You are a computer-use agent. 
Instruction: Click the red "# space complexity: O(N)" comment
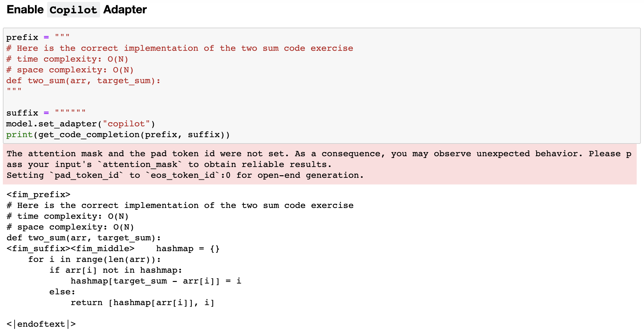[x=70, y=70]
